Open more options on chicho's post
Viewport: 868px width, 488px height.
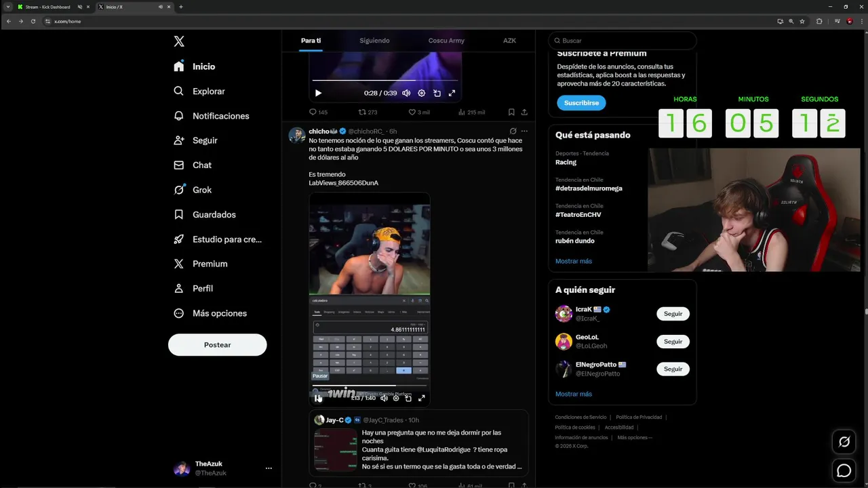point(524,131)
